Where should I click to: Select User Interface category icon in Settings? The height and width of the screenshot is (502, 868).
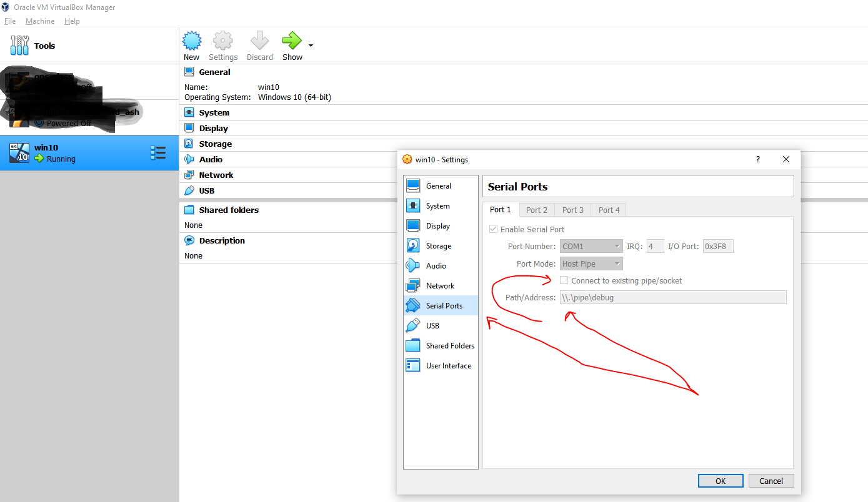pyautogui.click(x=413, y=365)
